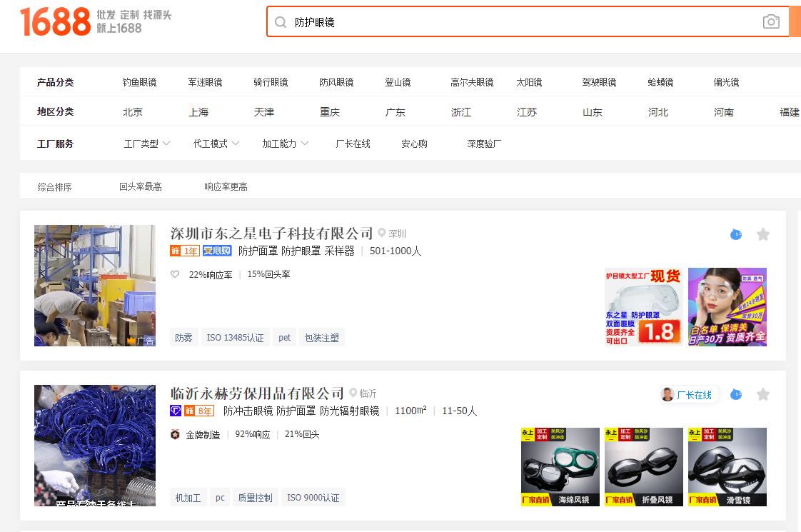Filter by 安心购 factory service
This screenshot has width=801, height=532.
(414, 144)
